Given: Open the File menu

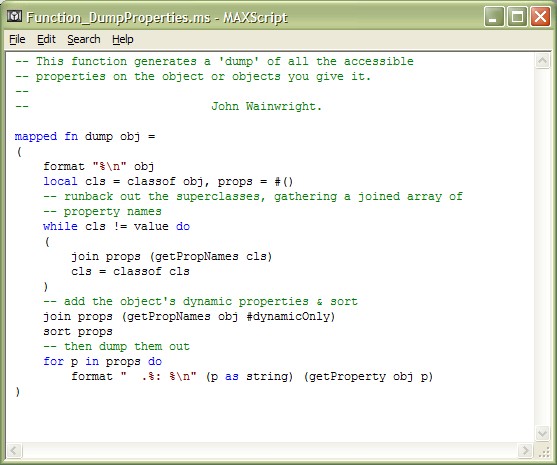Looking at the screenshot, I should pos(17,39).
